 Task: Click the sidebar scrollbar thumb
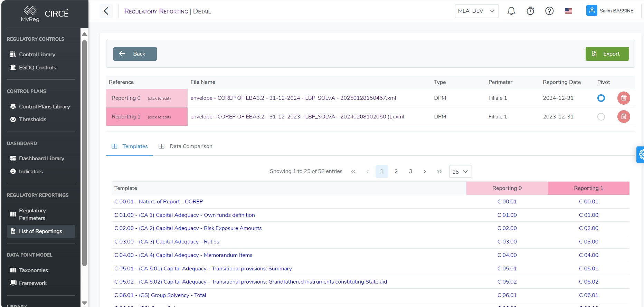pos(84,153)
